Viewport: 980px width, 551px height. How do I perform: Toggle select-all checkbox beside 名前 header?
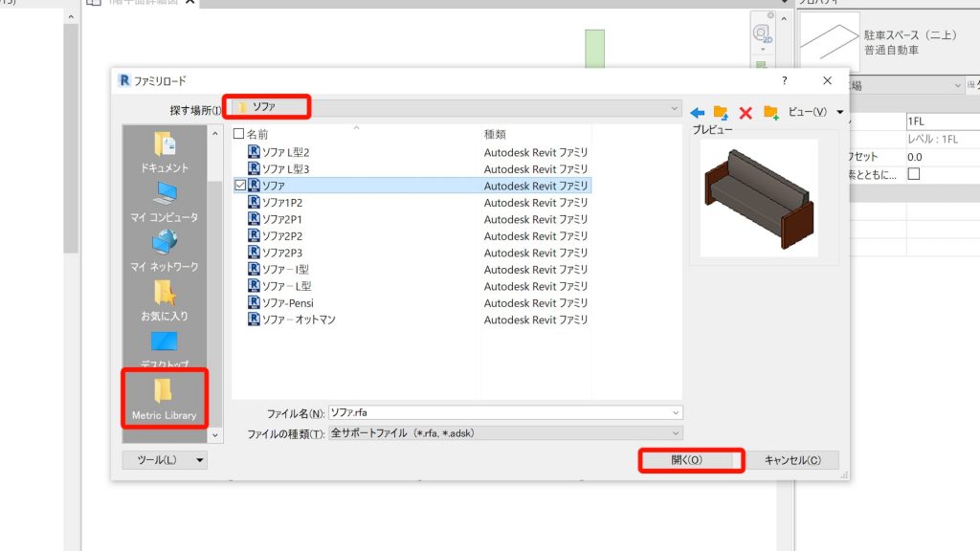[x=239, y=135]
